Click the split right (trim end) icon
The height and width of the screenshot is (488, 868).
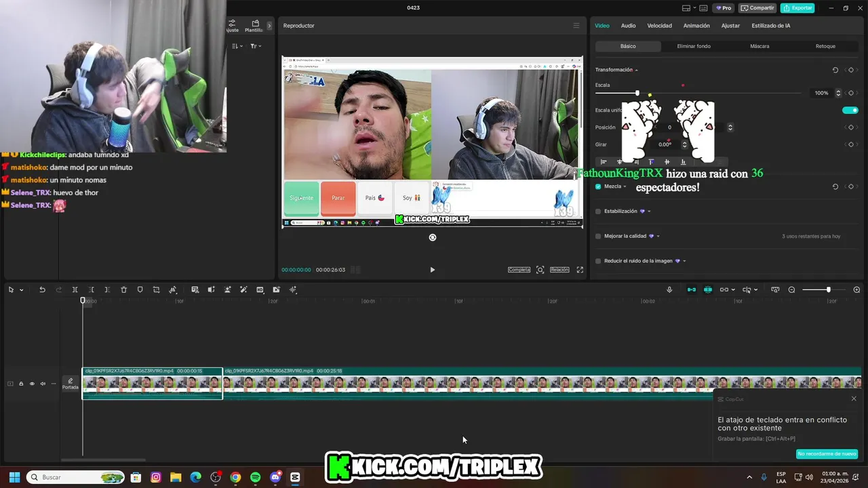pos(107,290)
